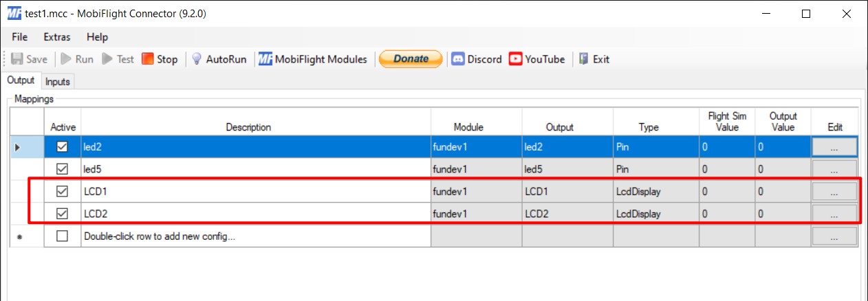This screenshot has width=868, height=301.
Task: Switch to the Output tab
Action: point(21,80)
